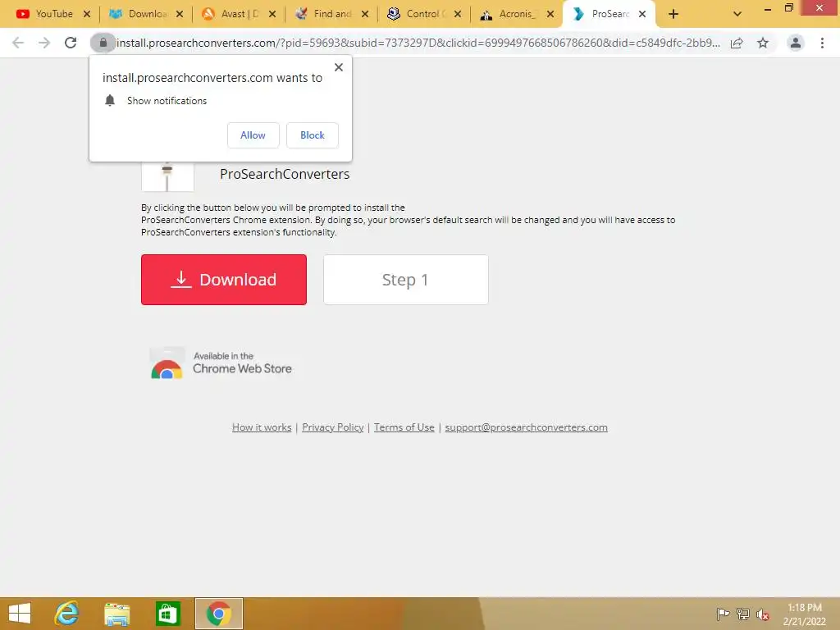Reload the current page
The image size is (840, 630).
pyautogui.click(x=71, y=43)
